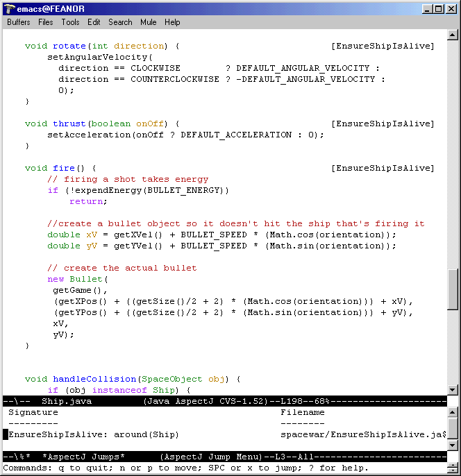Image resolution: width=461 pixels, height=476 pixels.
Task: Click the main editor scrollbar thumb
Action: (453, 289)
